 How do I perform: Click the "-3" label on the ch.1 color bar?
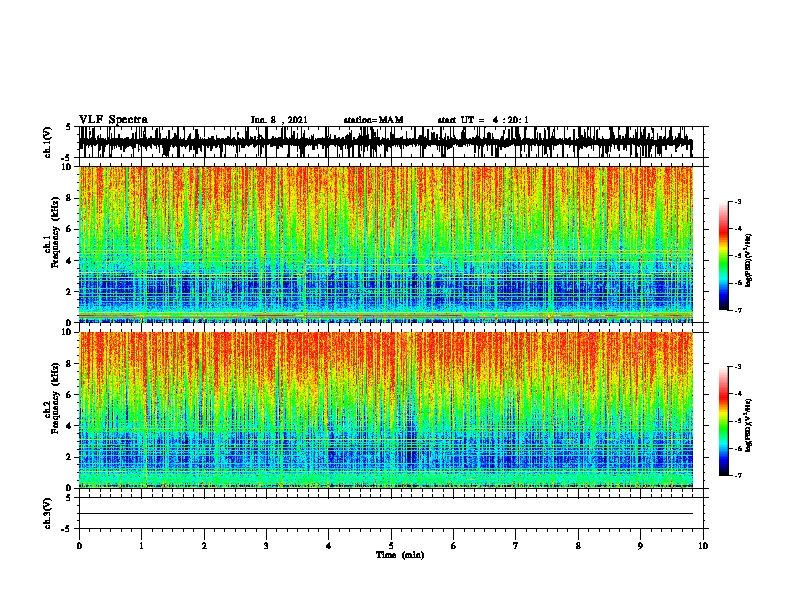coord(737,201)
